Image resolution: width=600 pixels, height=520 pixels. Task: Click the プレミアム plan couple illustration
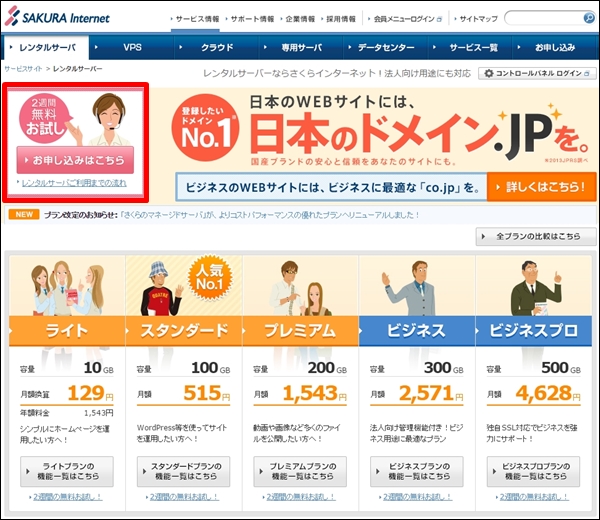point(300,288)
